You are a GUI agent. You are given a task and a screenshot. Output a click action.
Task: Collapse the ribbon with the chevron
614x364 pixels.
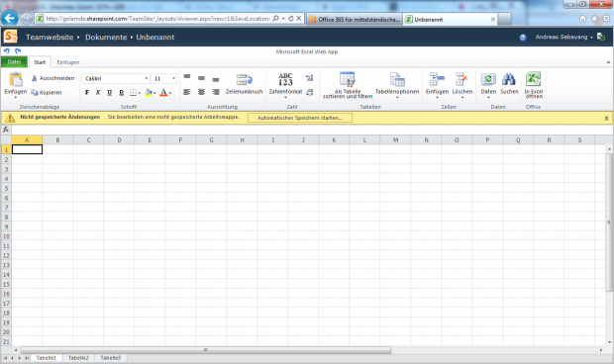click(x=608, y=62)
